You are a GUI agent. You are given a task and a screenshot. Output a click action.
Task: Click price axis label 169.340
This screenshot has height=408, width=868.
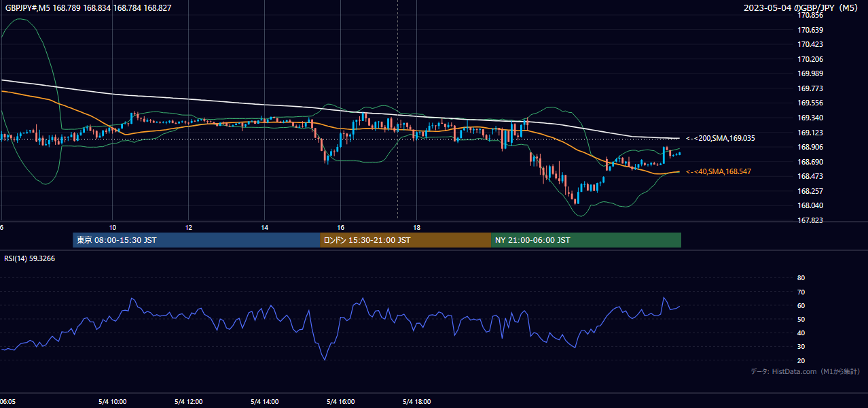(x=810, y=118)
